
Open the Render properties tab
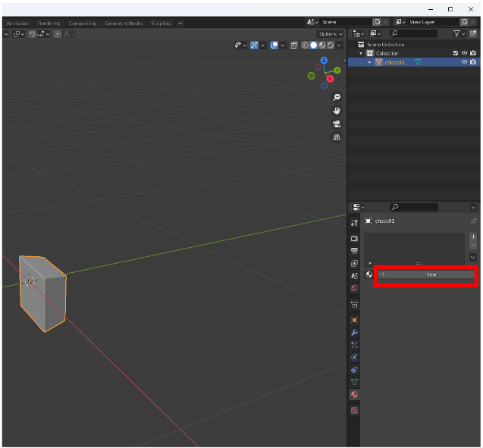[x=354, y=238]
